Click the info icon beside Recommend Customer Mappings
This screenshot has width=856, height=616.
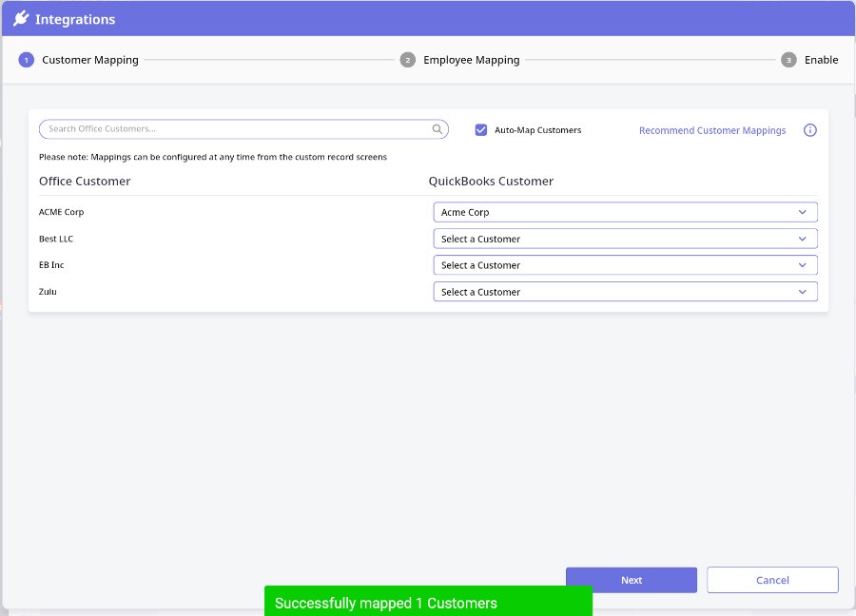810,130
